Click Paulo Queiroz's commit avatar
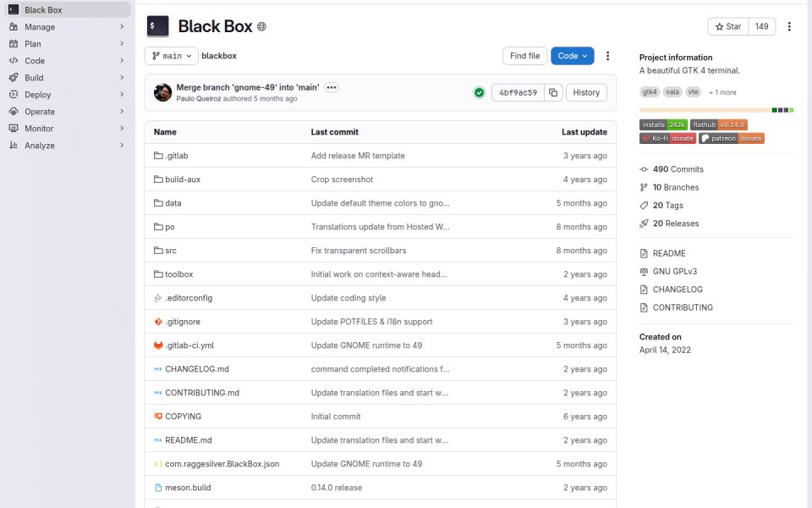 (162, 92)
